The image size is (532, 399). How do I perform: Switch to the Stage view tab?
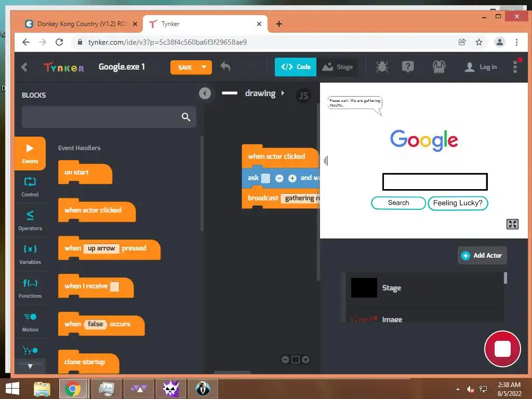337,67
